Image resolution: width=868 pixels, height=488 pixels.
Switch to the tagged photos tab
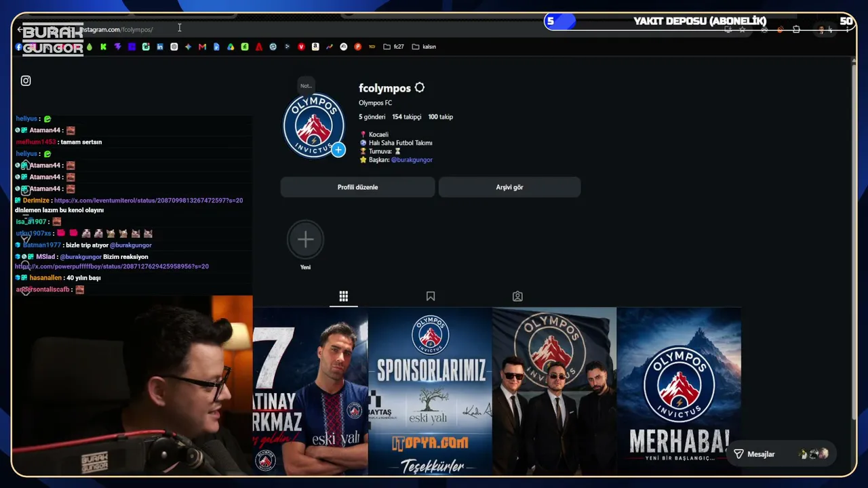517,296
